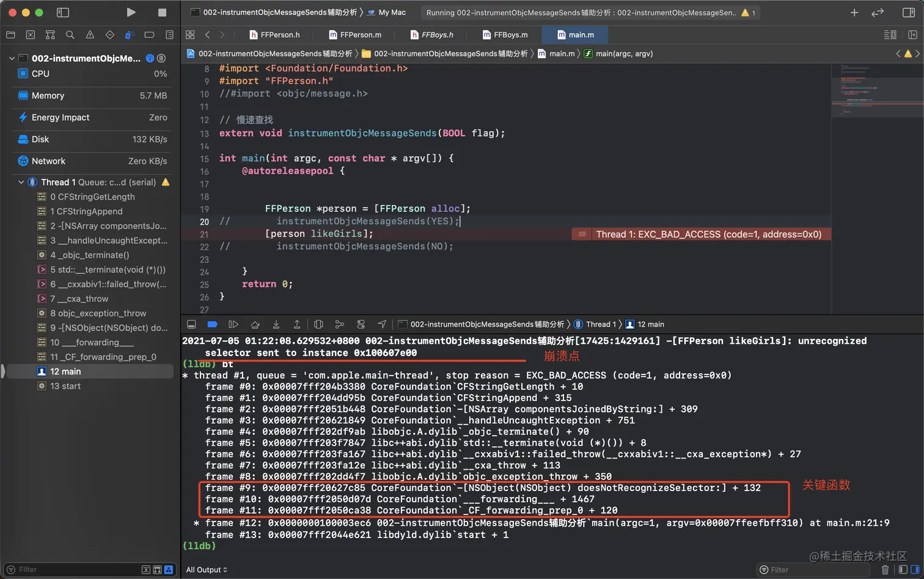The image size is (924, 579).
Task: Click the warning count in activity bar
Action: tap(749, 12)
